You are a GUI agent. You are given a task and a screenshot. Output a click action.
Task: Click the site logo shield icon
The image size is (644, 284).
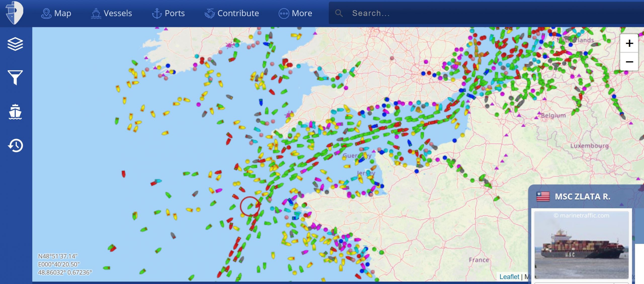(x=15, y=13)
